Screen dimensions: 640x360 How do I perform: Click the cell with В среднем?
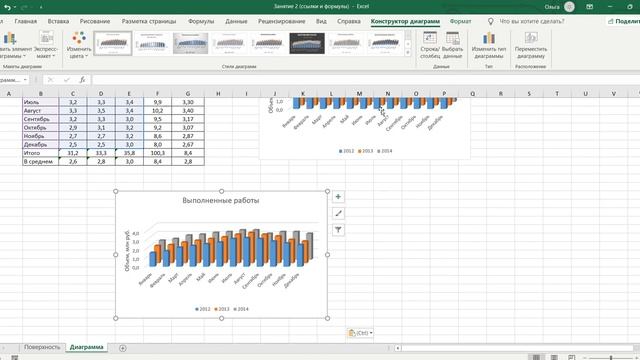(x=40, y=162)
